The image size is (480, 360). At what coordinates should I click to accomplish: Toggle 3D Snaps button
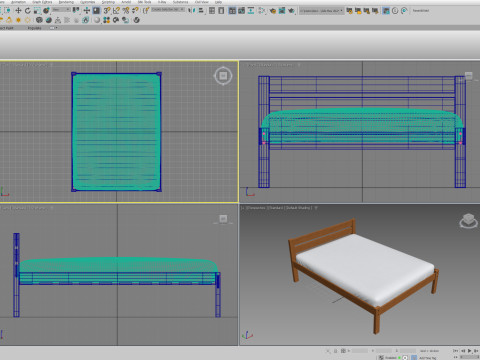(107, 11)
